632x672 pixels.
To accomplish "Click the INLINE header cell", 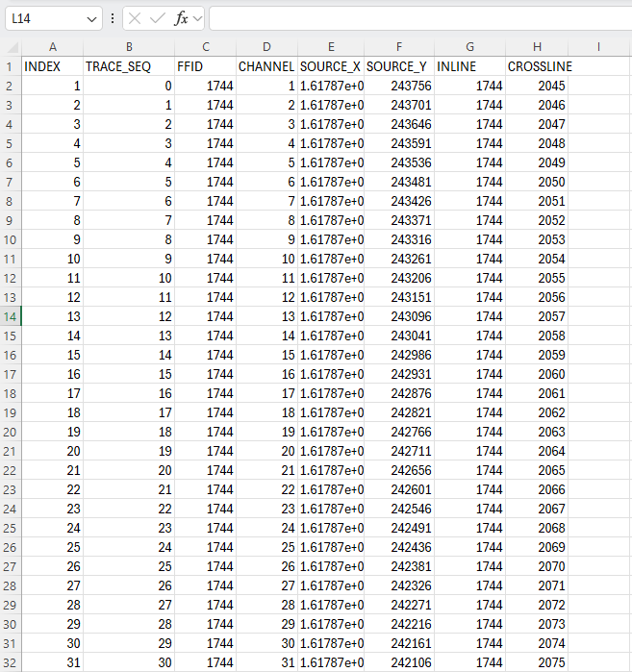I will coord(470,67).
